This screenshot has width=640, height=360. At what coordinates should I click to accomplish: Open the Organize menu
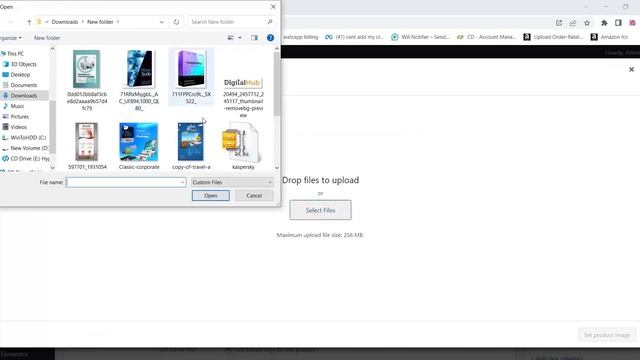pos(11,38)
